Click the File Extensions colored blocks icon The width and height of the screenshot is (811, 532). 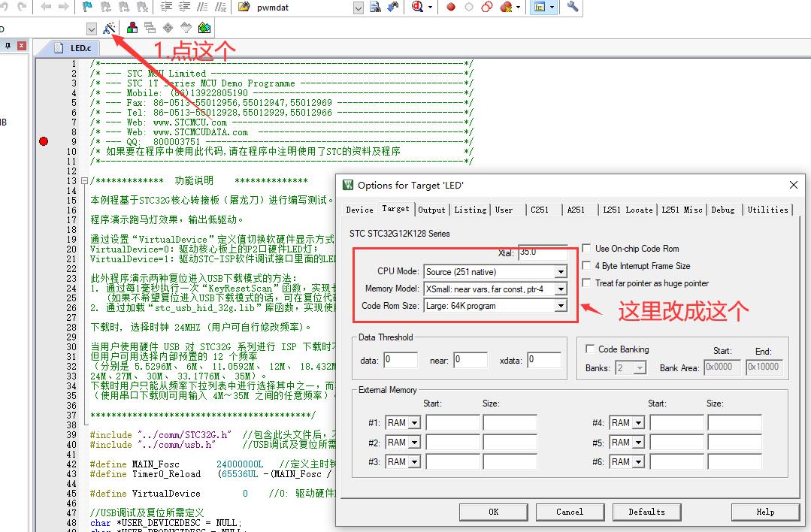(x=132, y=29)
